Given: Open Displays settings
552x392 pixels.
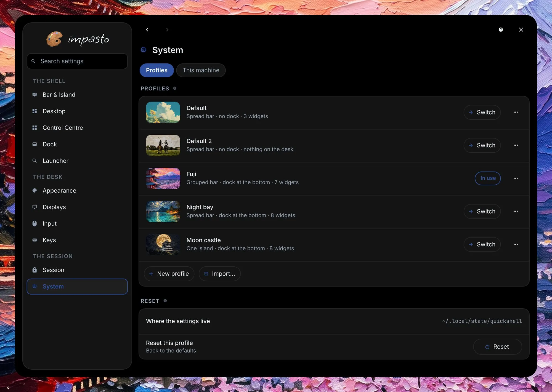Looking at the screenshot, I should pos(77,207).
